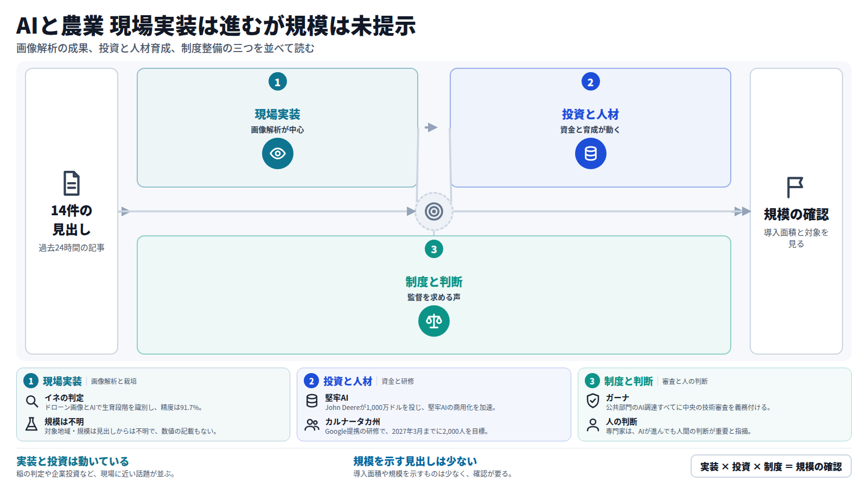Click the document icon above 14件の見出し
This screenshot has height=488, width=868.
[x=72, y=183]
